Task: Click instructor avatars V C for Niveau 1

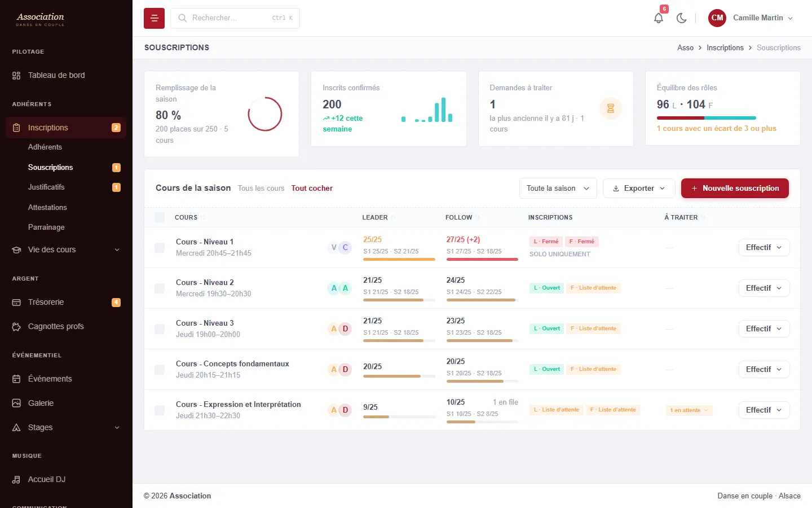Action: point(339,248)
